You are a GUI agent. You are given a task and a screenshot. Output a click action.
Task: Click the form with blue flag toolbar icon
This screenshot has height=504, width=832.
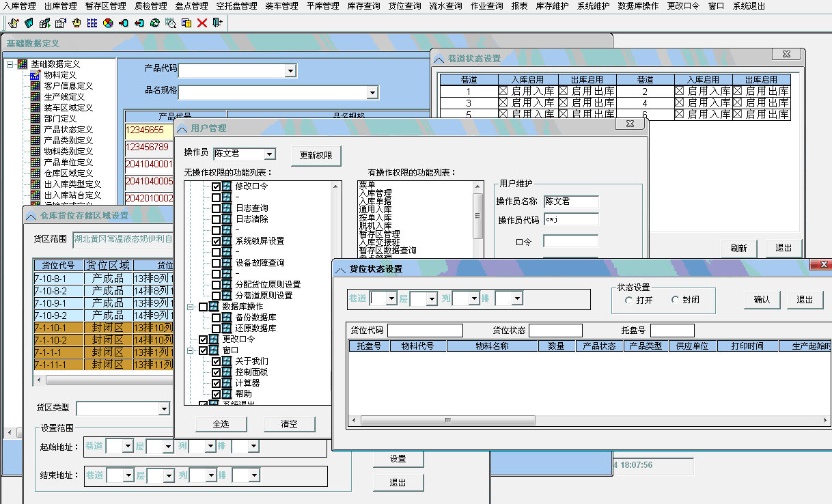point(60,23)
